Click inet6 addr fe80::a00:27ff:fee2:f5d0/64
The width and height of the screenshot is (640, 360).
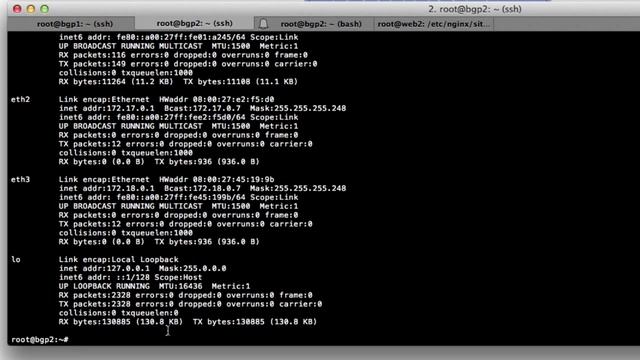pyautogui.click(x=152, y=117)
